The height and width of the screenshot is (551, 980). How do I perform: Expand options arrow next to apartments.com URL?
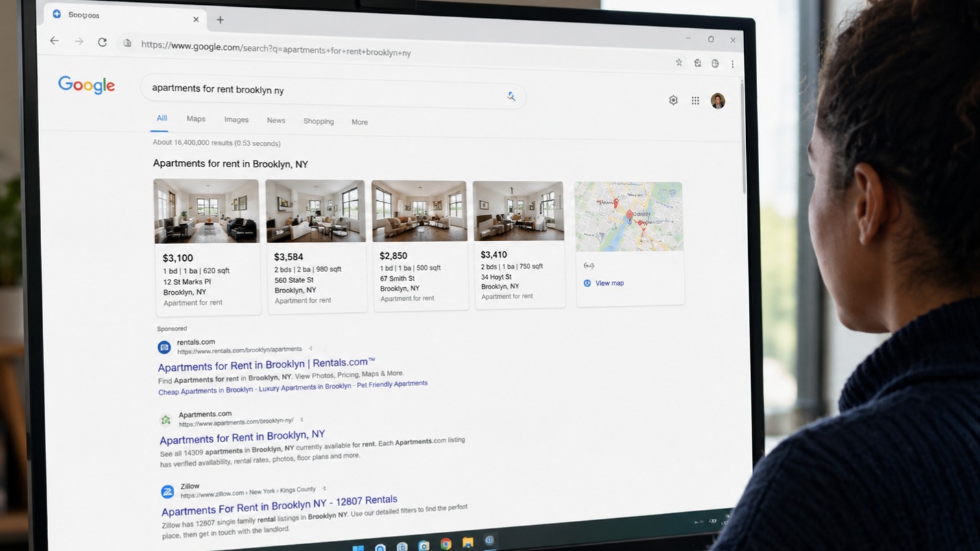click(302, 419)
